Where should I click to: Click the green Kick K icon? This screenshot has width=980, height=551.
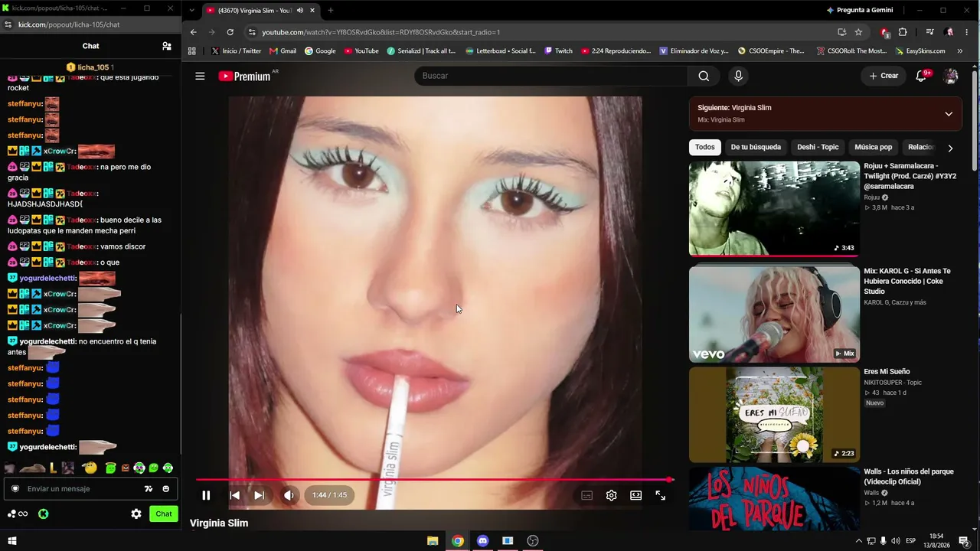(44, 514)
